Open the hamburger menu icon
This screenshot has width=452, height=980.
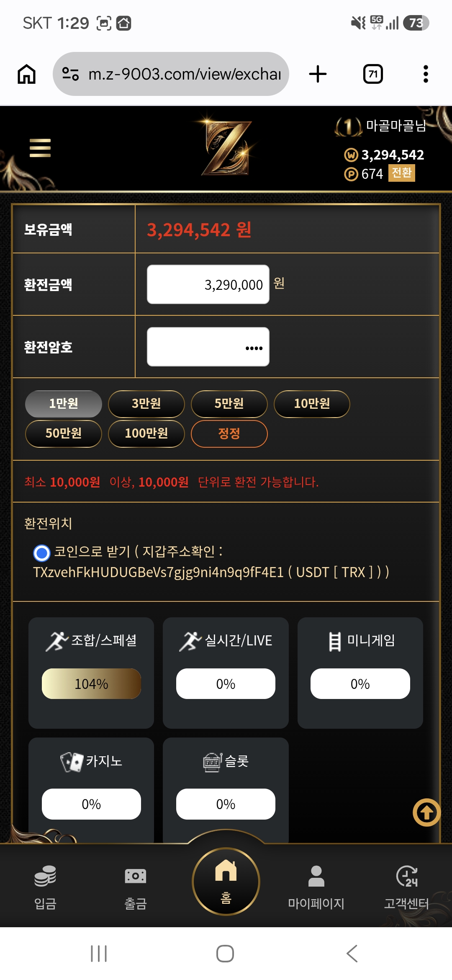point(40,148)
